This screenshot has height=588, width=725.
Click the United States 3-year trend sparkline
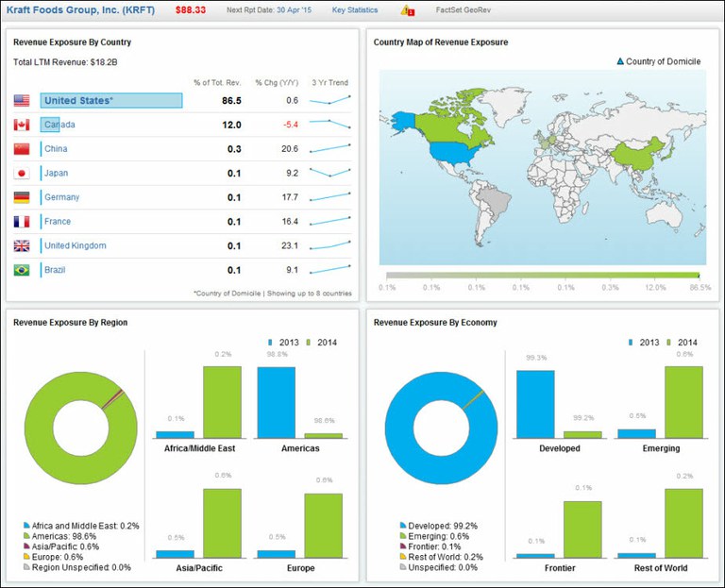coord(329,100)
